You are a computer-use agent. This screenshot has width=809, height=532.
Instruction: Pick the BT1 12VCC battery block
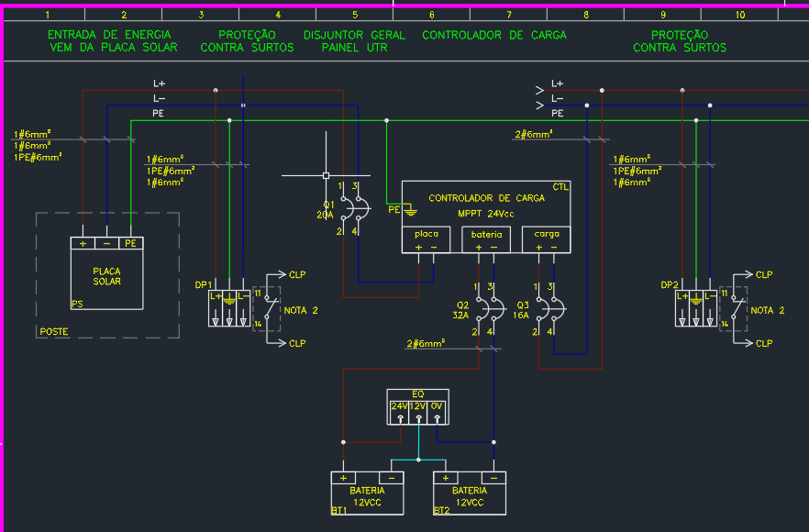coord(367,493)
